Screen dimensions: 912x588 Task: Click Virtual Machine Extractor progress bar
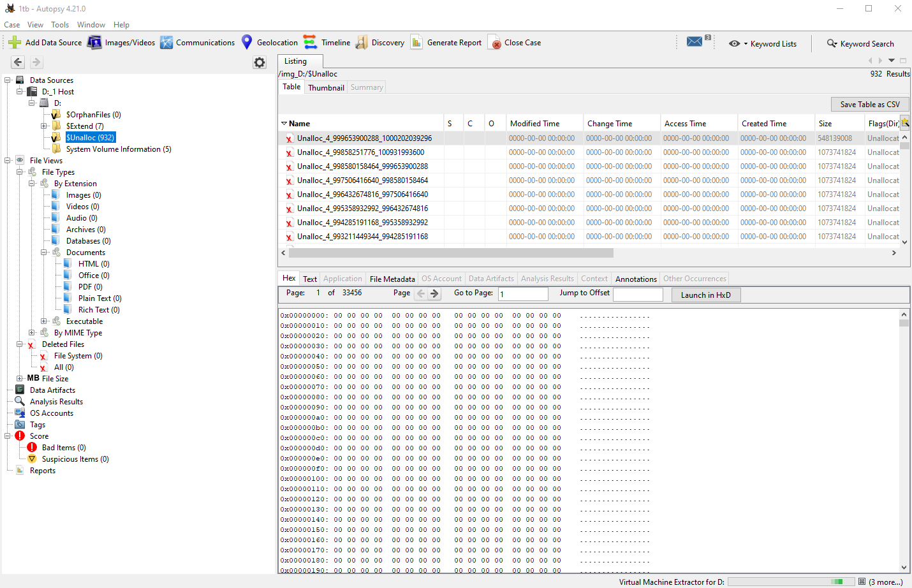[x=791, y=582]
